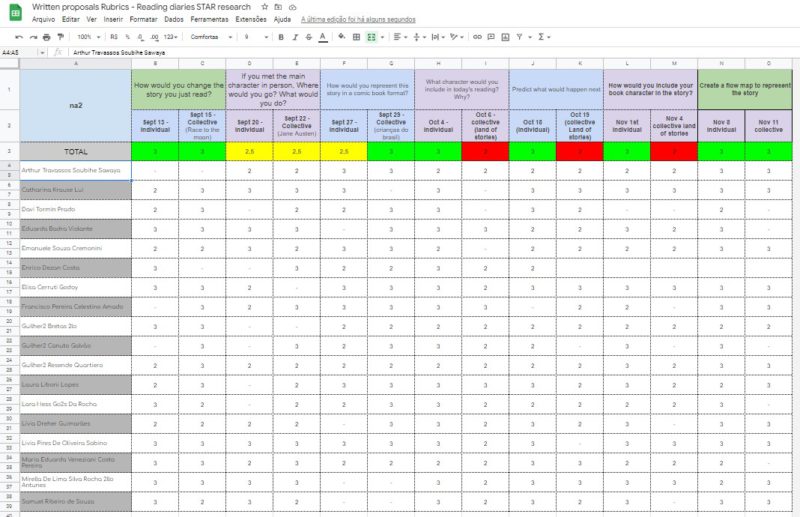Toggle the merge cells button
The height and width of the screenshot is (517, 800).
point(372,37)
